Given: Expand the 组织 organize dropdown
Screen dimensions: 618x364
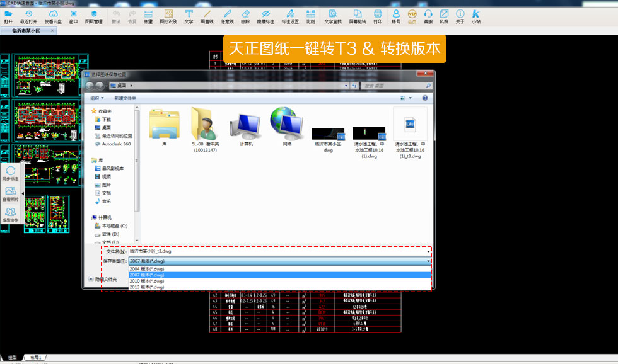Looking at the screenshot, I should coord(96,98).
